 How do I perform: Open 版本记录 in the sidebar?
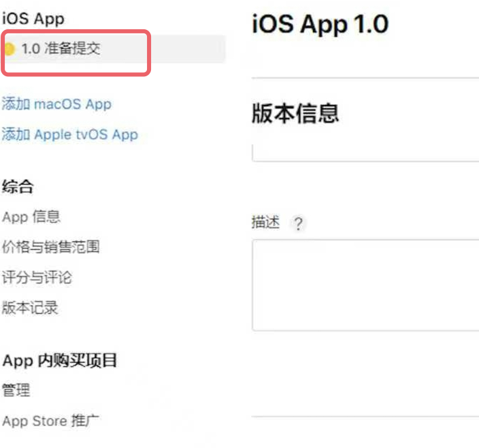pos(30,308)
